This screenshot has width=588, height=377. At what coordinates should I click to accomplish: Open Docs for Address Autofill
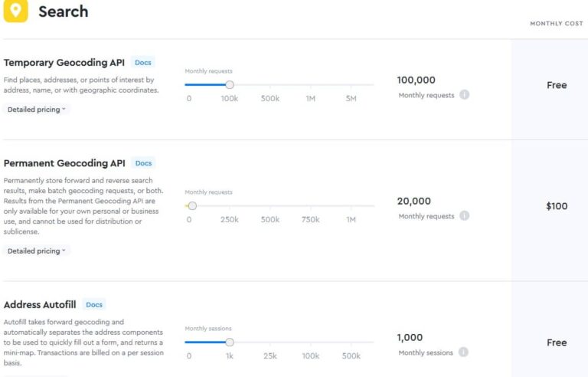(93, 304)
